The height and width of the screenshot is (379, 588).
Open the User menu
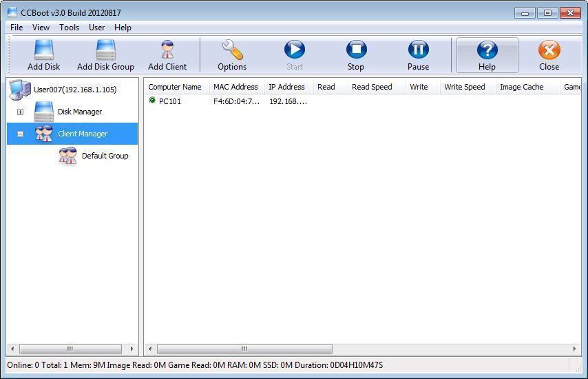coord(97,28)
